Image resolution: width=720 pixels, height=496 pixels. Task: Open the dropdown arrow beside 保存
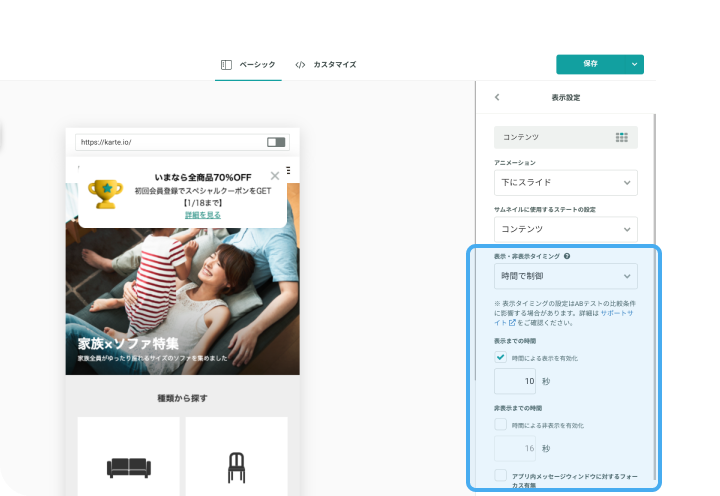click(634, 64)
